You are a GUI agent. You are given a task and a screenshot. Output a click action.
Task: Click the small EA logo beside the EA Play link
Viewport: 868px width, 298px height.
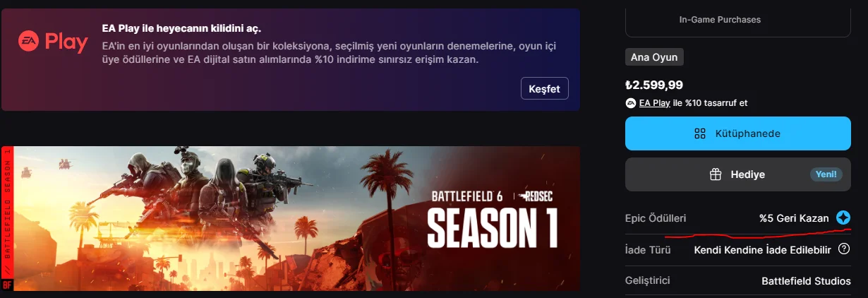tap(631, 103)
